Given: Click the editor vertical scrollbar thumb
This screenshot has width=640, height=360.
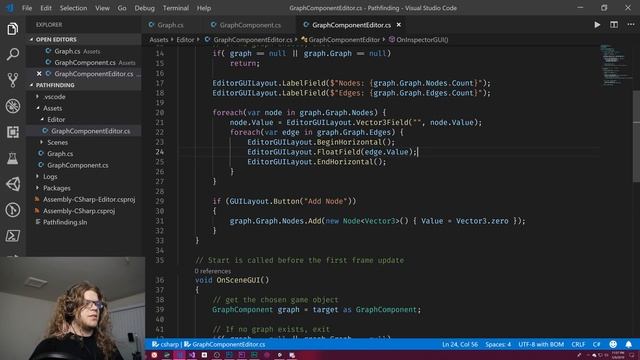Looking at the screenshot, I should [636, 137].
